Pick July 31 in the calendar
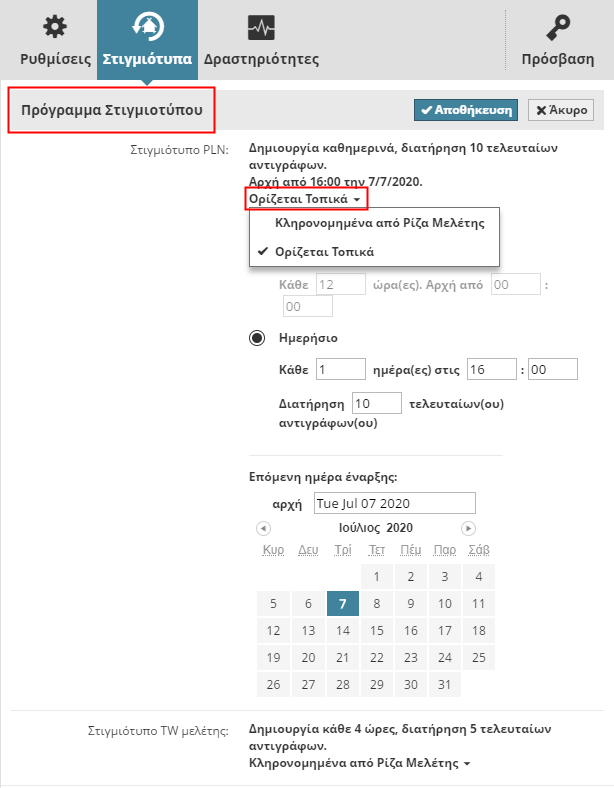 click(x=445, y=685)
